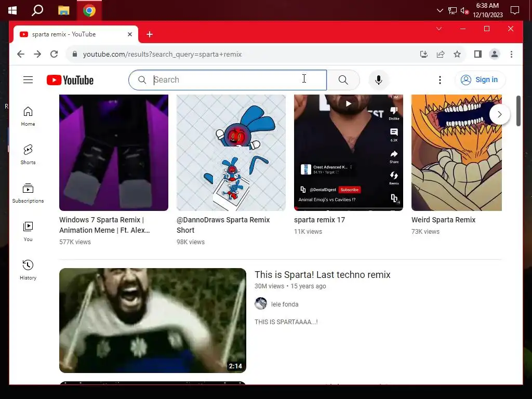Share this page from address bar
This screenshot has height=399, width=532.
click(x=441, y=54)
